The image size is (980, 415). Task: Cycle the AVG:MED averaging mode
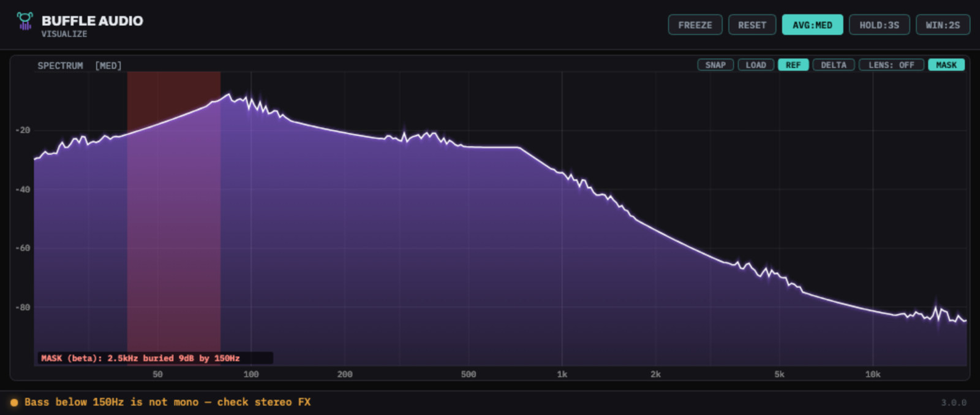coord(812,25)
